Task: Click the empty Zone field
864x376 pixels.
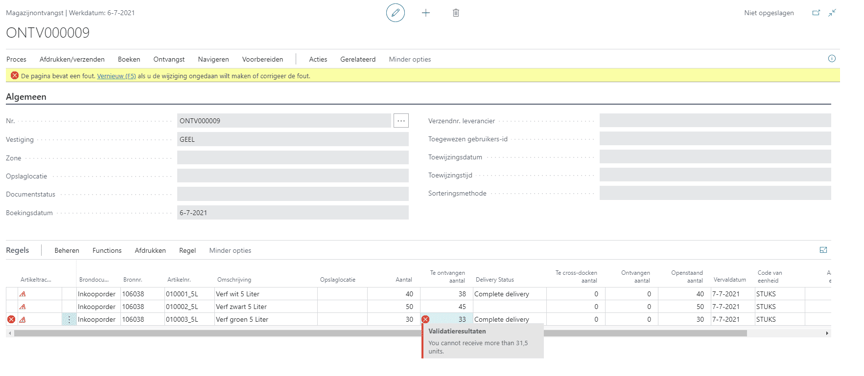Action: click(293, 158)
